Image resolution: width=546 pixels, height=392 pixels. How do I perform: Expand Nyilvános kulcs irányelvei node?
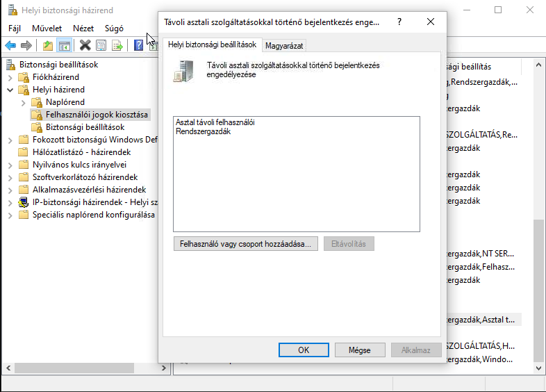(x=10, y=165)
